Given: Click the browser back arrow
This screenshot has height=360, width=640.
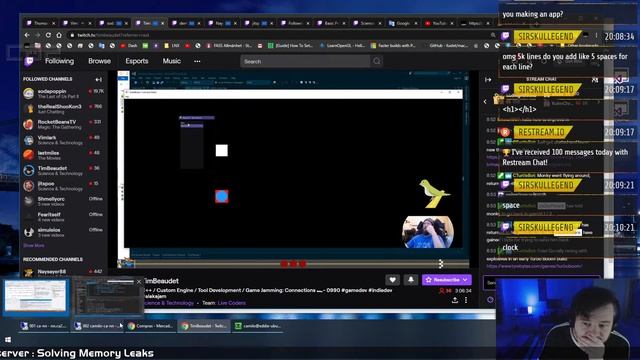Looking at the screenshot, I should (x=27, y=35).
